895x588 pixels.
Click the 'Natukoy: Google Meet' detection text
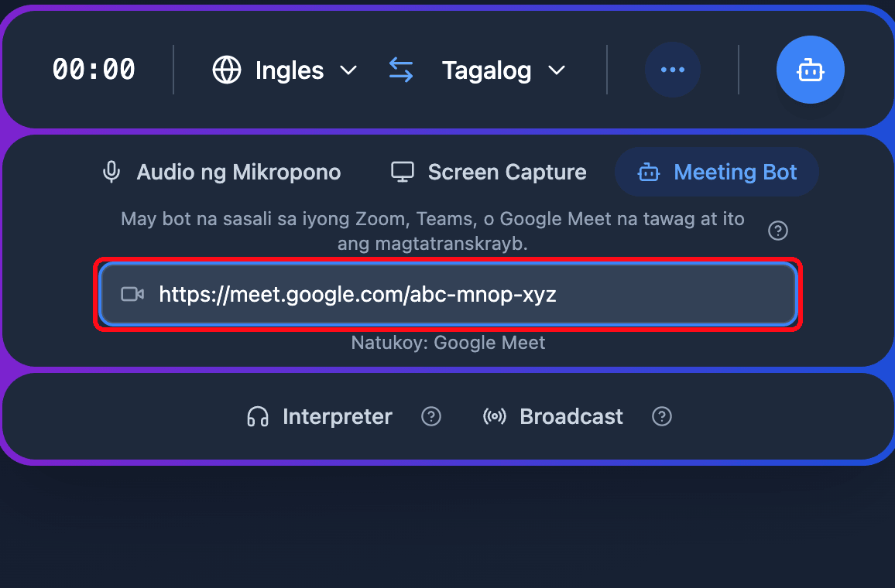point(448,342)
